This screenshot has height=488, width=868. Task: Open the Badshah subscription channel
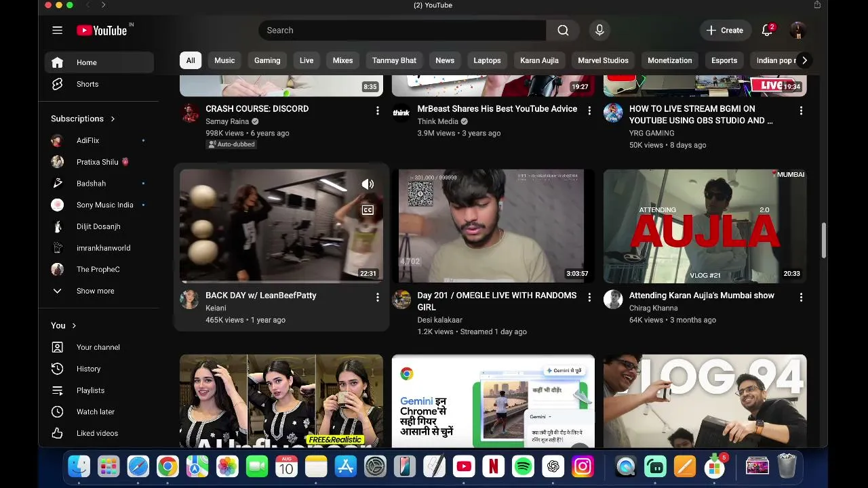(99, 183)
